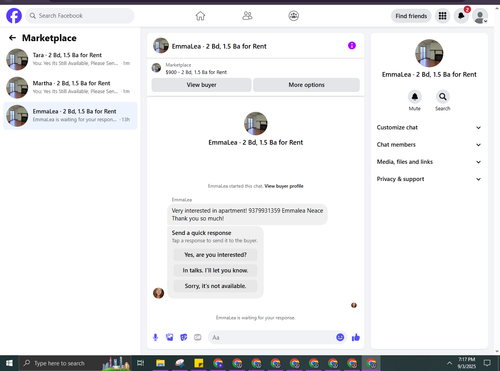Open Task View on the taskbar
This screenshot has height=371, width=500.
point(141,363)
